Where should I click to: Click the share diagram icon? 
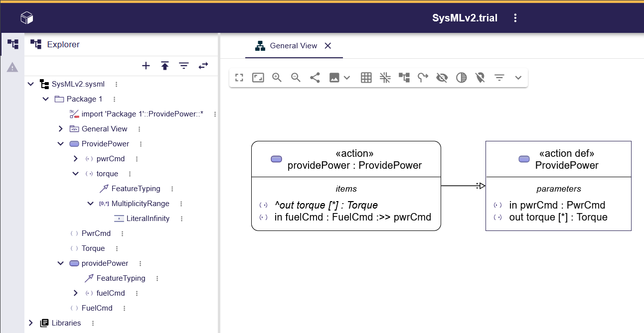[x=315, y=78]
